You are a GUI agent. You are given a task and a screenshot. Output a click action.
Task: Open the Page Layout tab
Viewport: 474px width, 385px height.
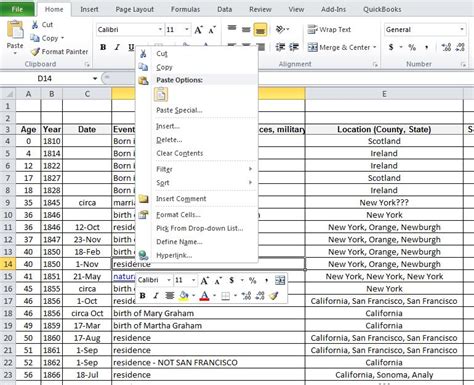(135, 9)
